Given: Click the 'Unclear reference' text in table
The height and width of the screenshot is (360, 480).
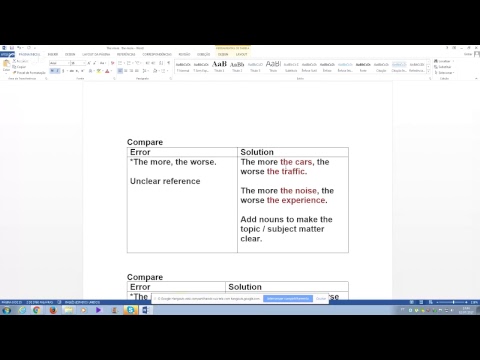Looking at the screenshot, I should click(x=165, y=181).
